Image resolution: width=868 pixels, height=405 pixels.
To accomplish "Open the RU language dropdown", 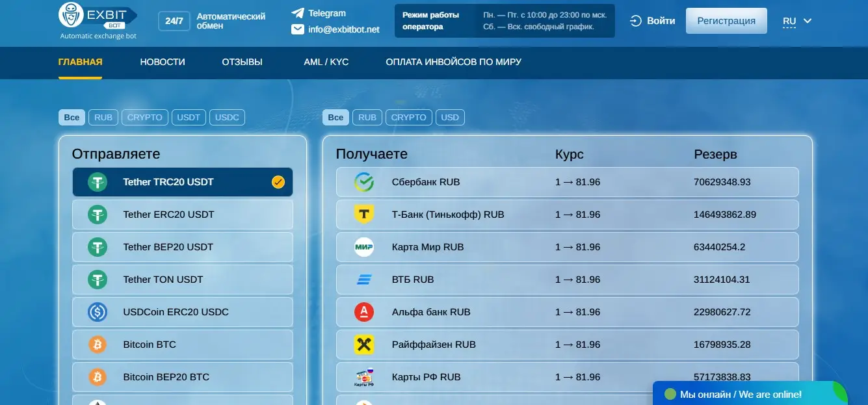I will pyautogui.click(x=797, y=21).
